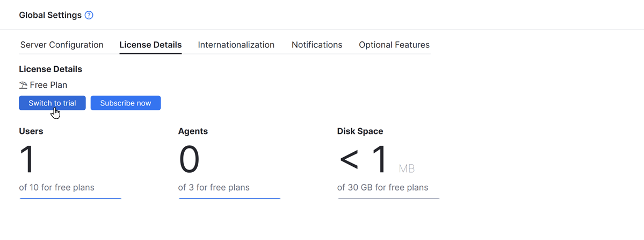644x240 pixels.
Task: Click the "of 10 for free plans" text
Action: click(x=56, y=188)
